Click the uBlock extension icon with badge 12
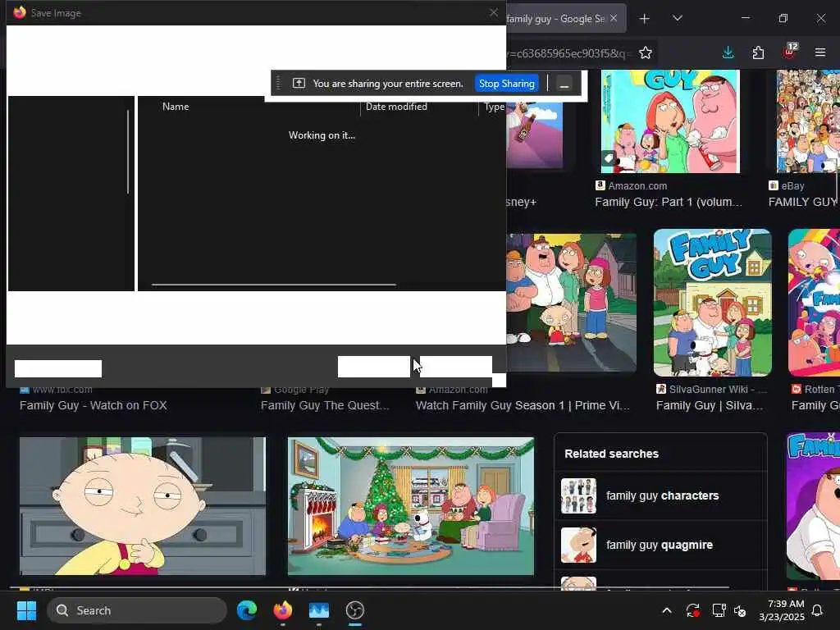 tap(790, 52)
